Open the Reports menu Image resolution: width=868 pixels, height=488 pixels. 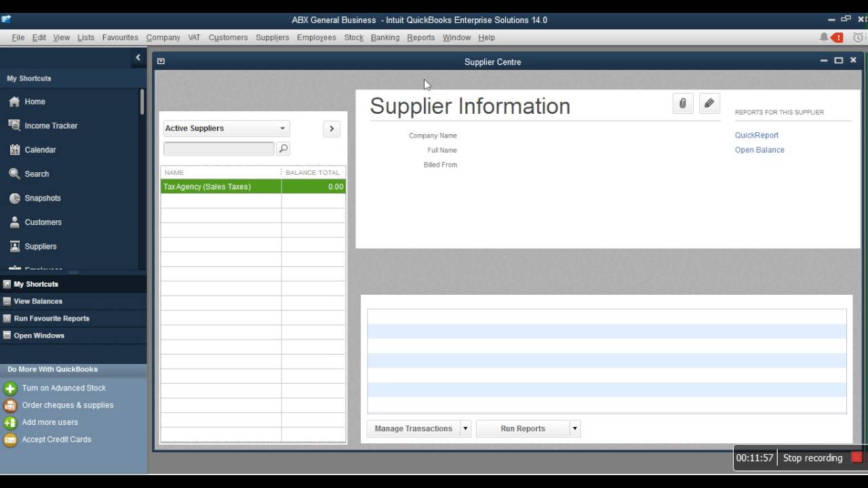point(421,37)
